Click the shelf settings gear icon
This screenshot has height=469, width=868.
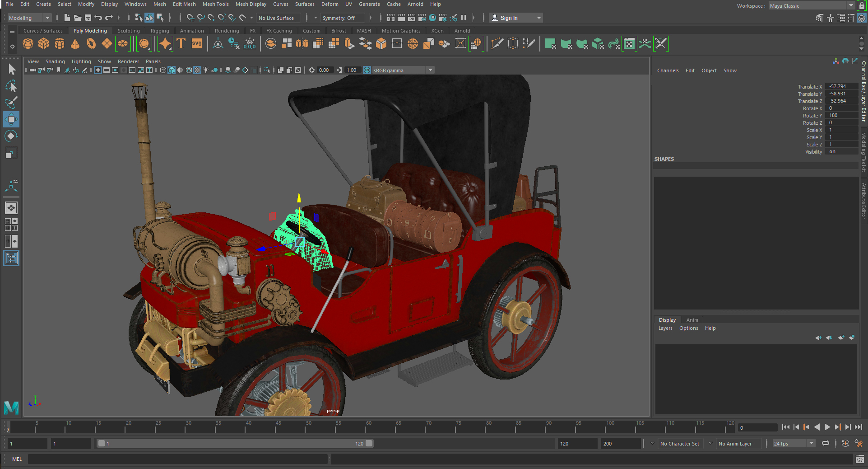(12, 47)
